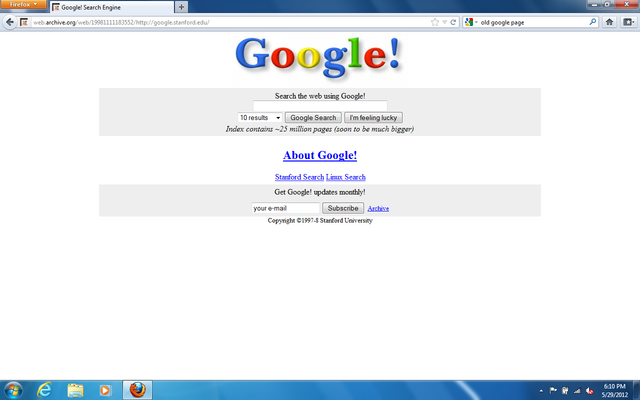Click 'Search the web using Google!' text
This screenshot has width=640, height=400.
point(320,96)
